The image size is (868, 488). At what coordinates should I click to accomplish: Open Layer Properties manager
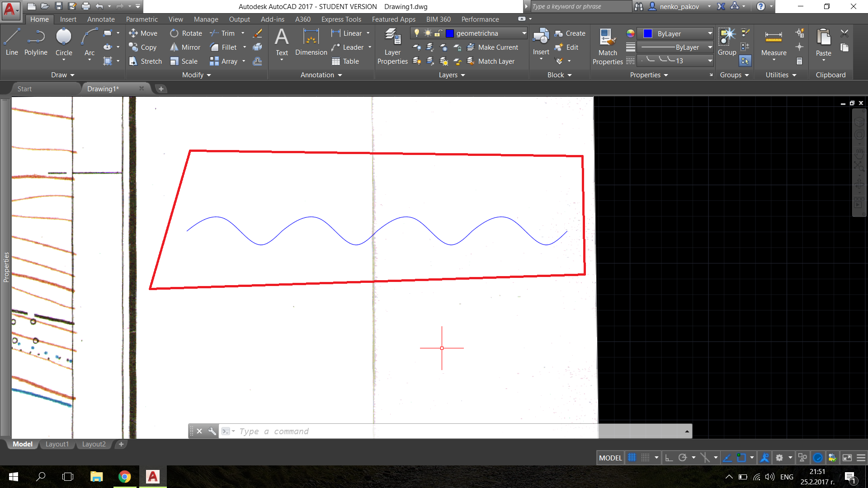pyautogui.click(x=392, y=46)
